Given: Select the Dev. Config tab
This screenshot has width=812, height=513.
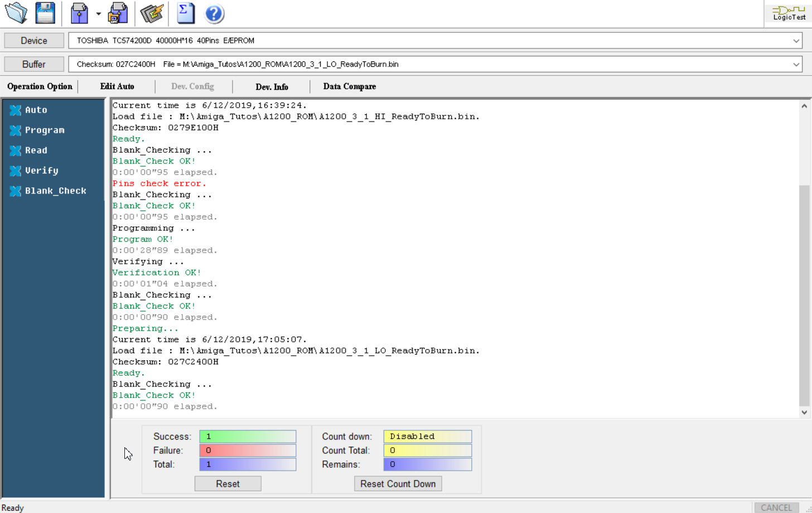Looking at the screenshot, I should click(192, 86).
